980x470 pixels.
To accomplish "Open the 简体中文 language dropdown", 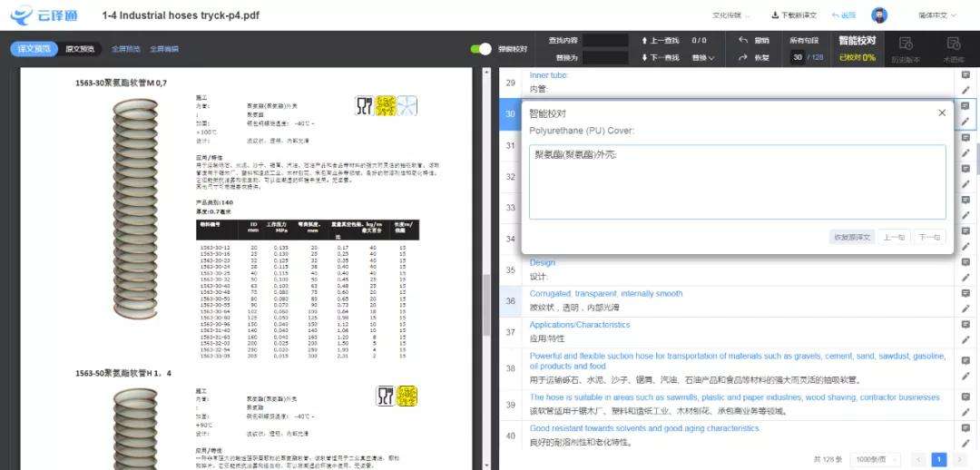I will click(x=937, y=15).
